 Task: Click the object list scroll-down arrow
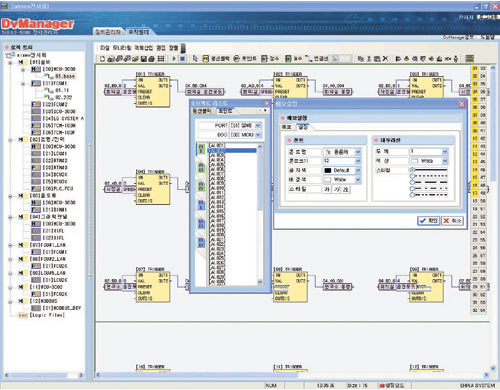click(x=260, y=282)
